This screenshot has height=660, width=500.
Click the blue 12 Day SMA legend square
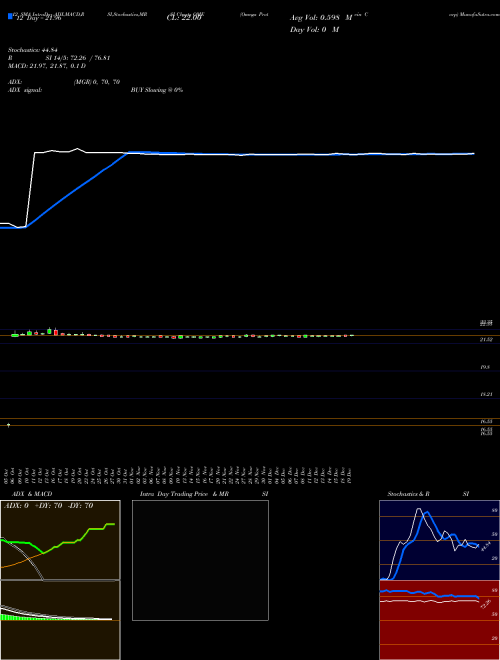click(10, 16)
